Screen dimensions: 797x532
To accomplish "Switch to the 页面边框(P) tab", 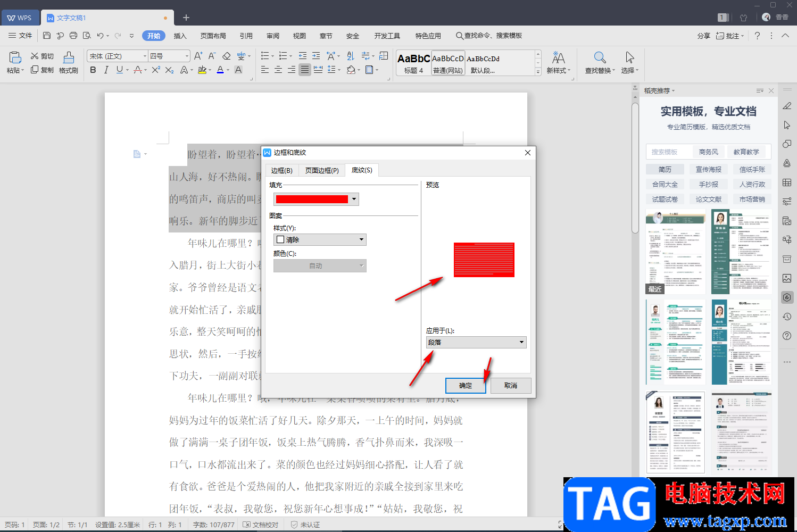I will click(x=322, y=170).
